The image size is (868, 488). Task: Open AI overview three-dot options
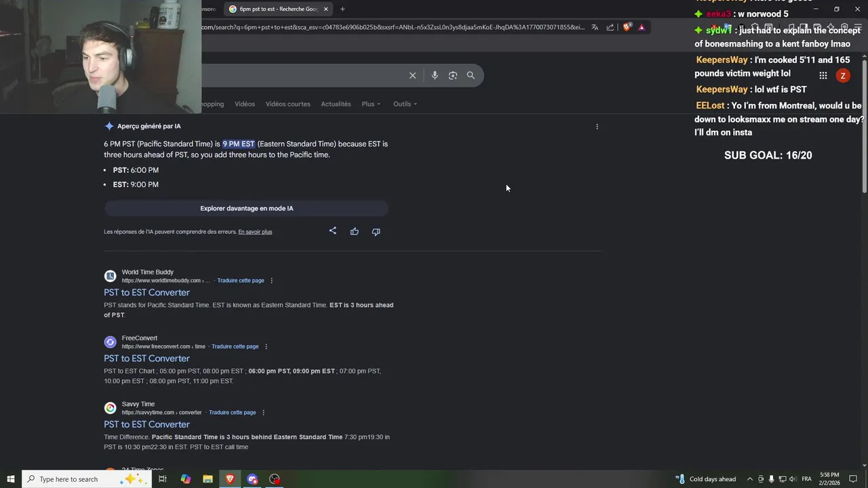point(597,126)
